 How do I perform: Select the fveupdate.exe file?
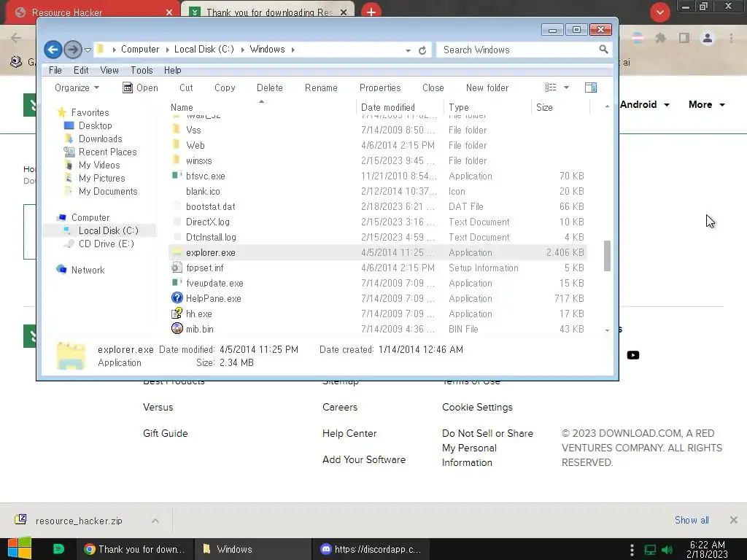pos(377,283)
